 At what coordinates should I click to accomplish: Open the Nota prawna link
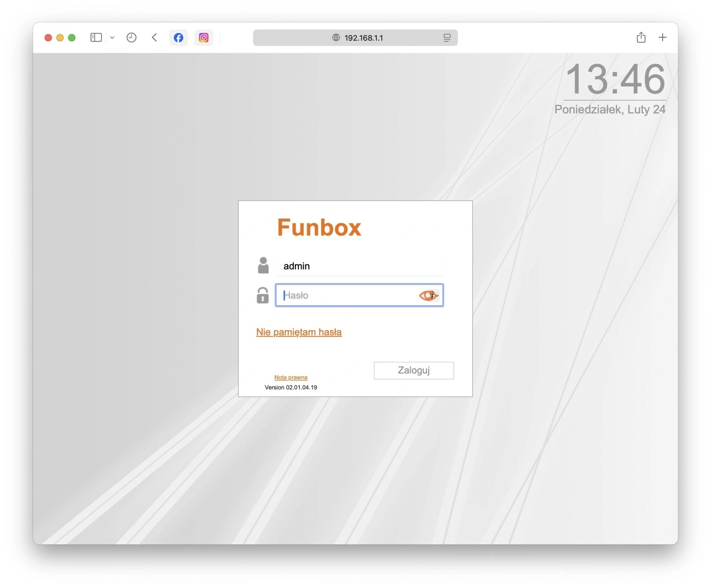point(291,377)
